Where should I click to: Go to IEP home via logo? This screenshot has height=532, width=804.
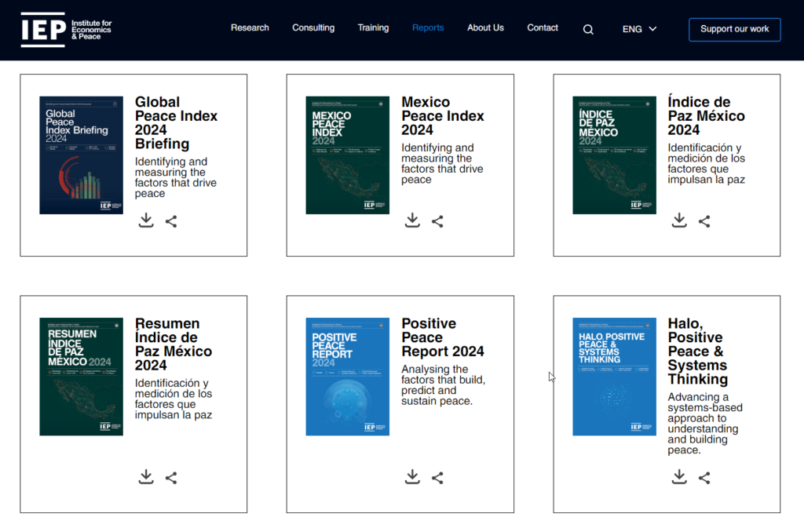[x=66, y=30]
